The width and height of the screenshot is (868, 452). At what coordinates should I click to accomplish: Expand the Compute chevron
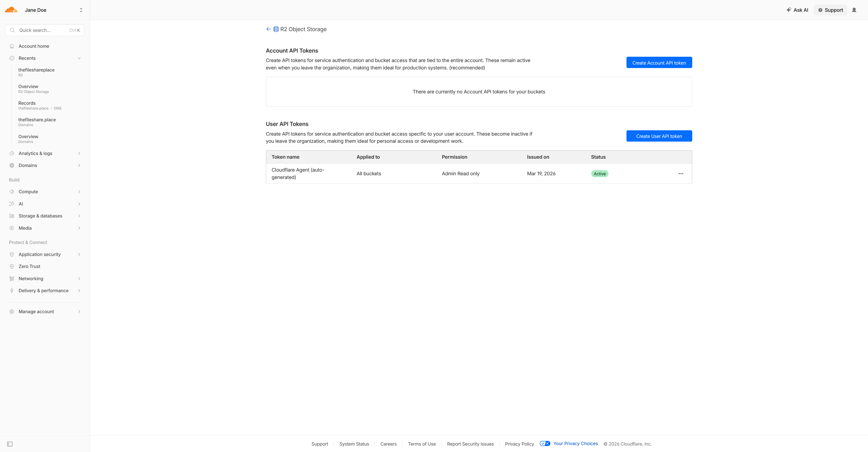click(x=79, y=192)
